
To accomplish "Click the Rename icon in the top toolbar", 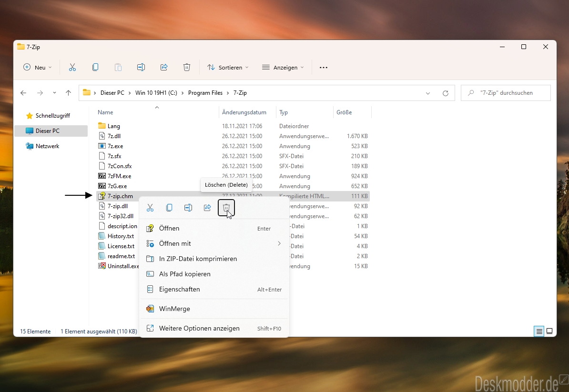I will click(141, 68).
